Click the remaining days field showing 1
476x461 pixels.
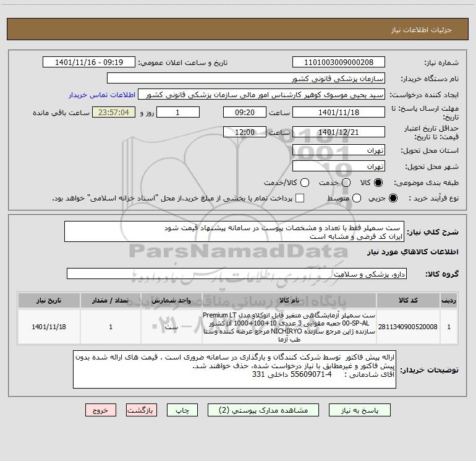coord(178,112)
